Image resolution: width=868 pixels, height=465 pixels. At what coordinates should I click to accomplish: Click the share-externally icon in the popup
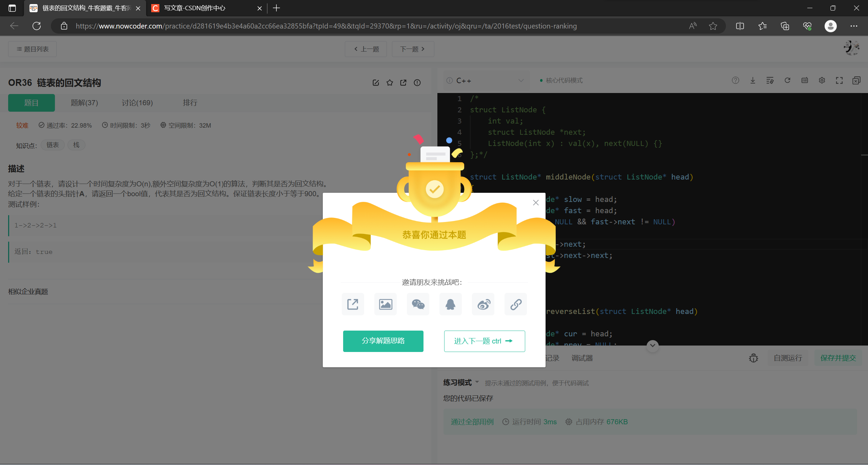353,304
